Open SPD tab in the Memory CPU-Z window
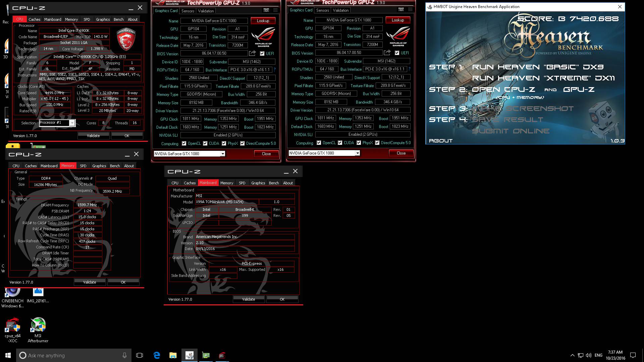The width and height of the screenshot is (644, 362). click(83, 166)
